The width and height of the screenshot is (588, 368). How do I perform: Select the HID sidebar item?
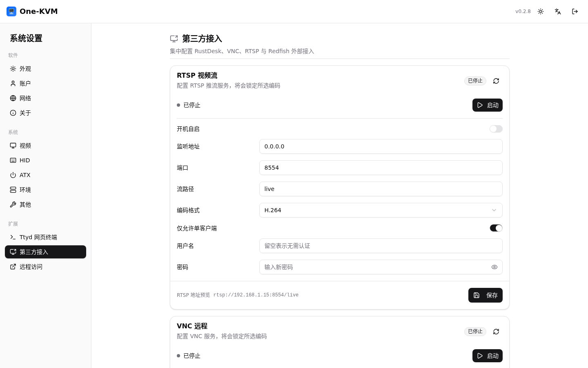[45, 160]
